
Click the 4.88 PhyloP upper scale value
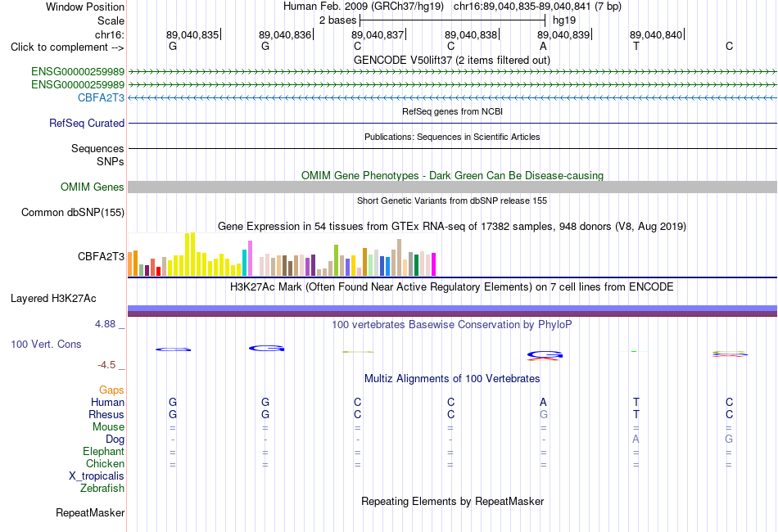(105, 324)
